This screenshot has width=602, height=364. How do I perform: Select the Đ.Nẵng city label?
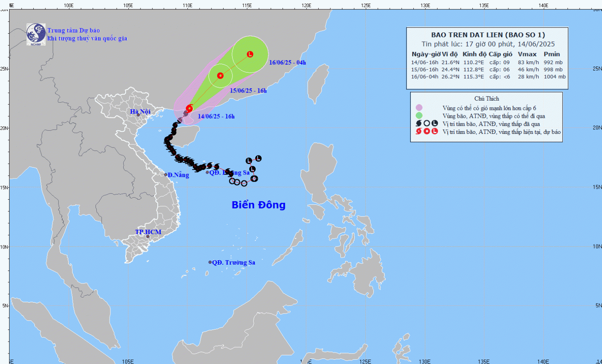(x=178, y=175)
